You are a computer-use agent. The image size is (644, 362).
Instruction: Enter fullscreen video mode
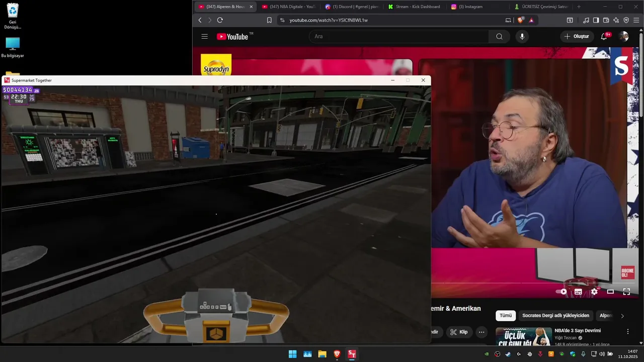coord(626,291)
